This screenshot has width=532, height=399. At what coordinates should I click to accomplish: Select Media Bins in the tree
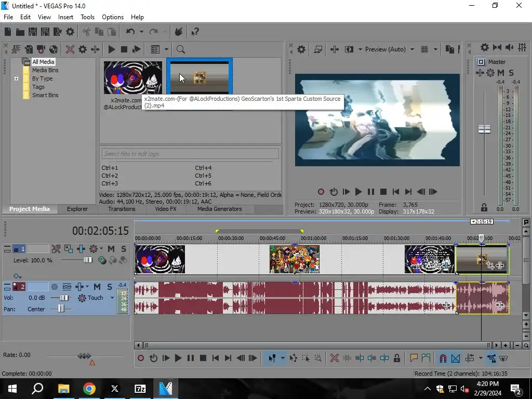45,70
